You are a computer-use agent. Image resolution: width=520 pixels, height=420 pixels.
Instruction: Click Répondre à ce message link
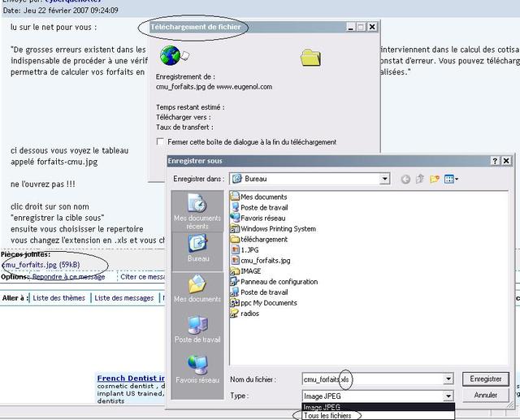click(68, 277)
